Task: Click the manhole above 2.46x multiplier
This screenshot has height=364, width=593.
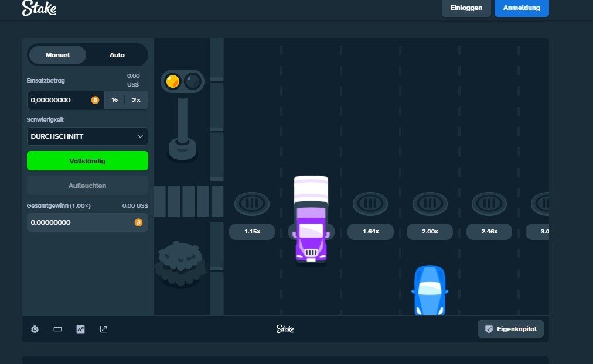Action: 489,204
